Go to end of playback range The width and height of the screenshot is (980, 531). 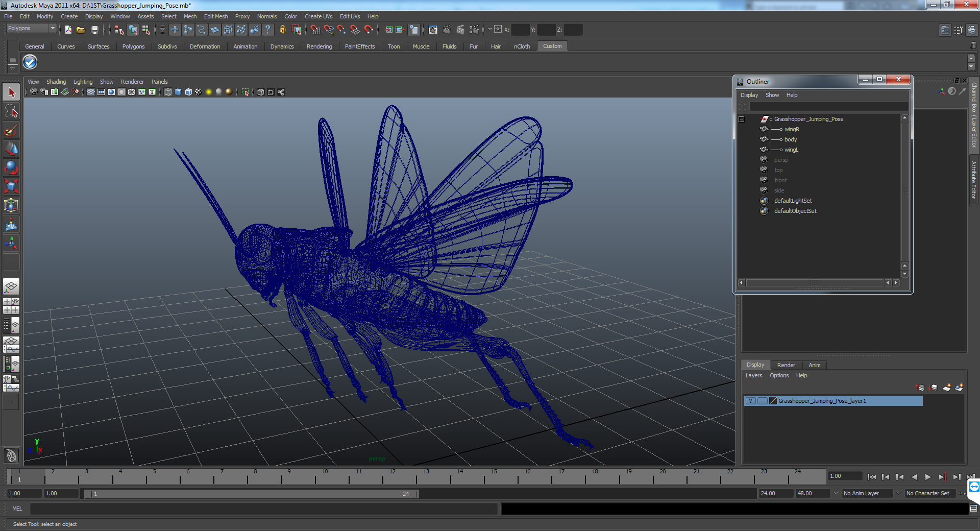(970, 477)
